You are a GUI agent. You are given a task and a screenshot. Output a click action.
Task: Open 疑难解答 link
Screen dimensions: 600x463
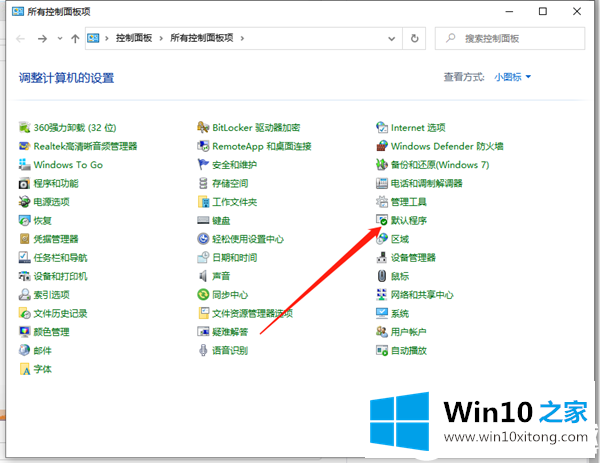coord(230,332)
